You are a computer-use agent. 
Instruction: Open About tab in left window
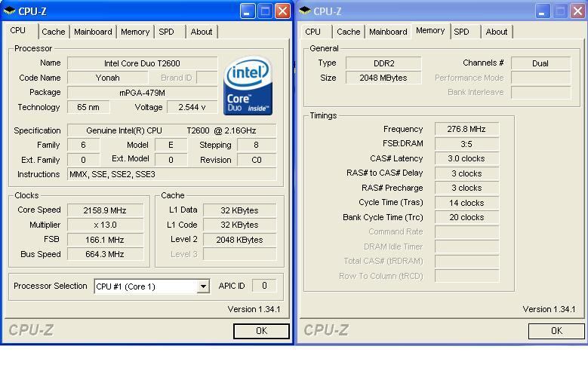click(202, 32)
